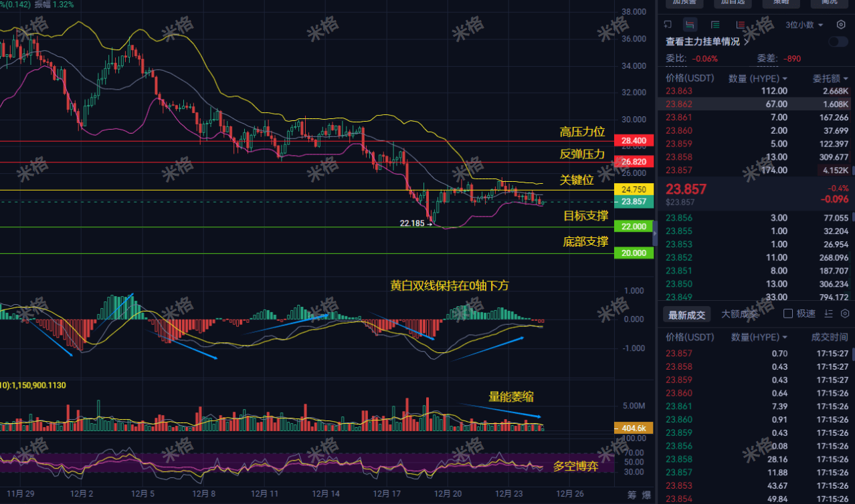Click the highlighted ask row priced 23.862
Image resolution: width=855 pixels, height=504 pixels.
[x=756, y=104]
